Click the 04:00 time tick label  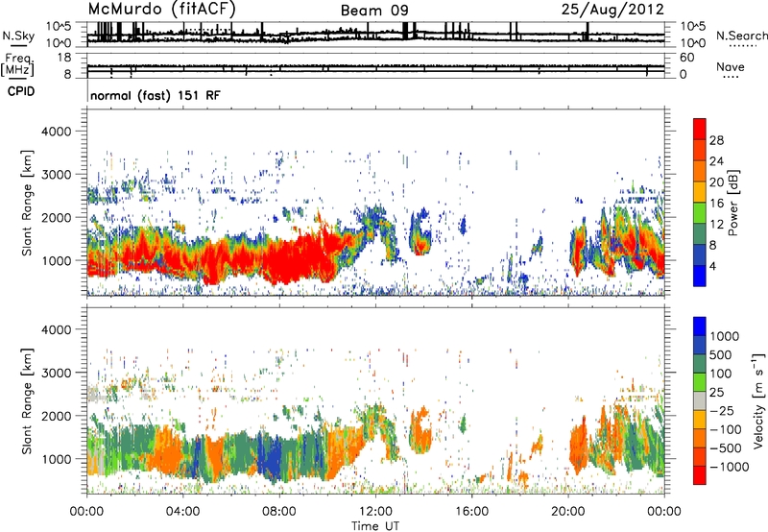tap(183, 512)
